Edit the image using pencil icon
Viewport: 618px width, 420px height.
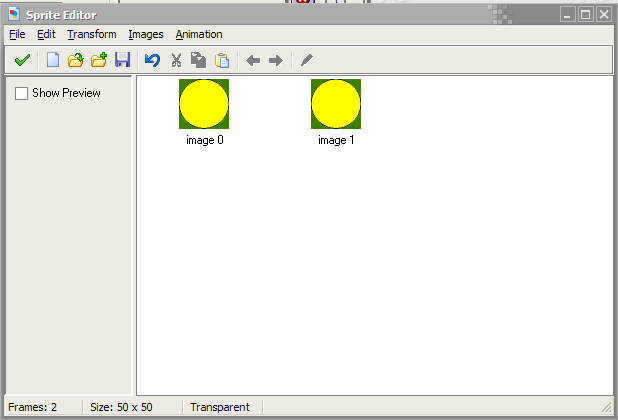(x=306, y=60)
